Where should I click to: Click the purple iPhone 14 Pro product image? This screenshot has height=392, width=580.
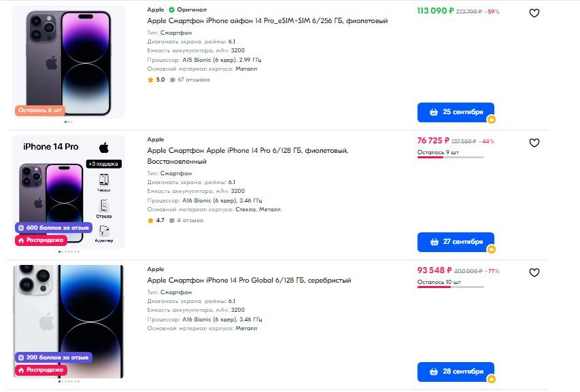69,62
